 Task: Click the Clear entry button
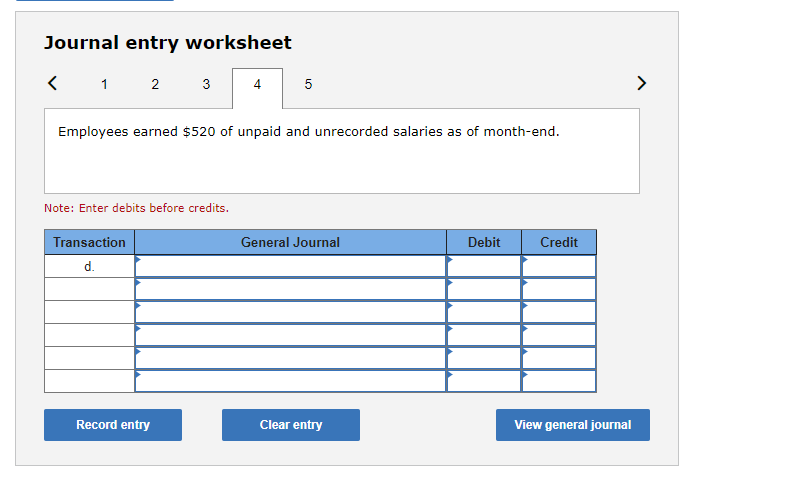click(x=291, y=425)
